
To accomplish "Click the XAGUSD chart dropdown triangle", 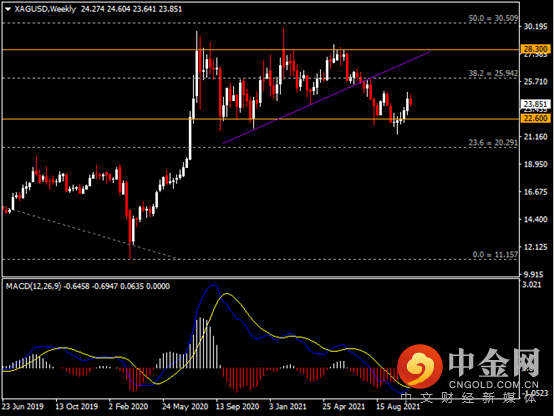I will 8,10.
